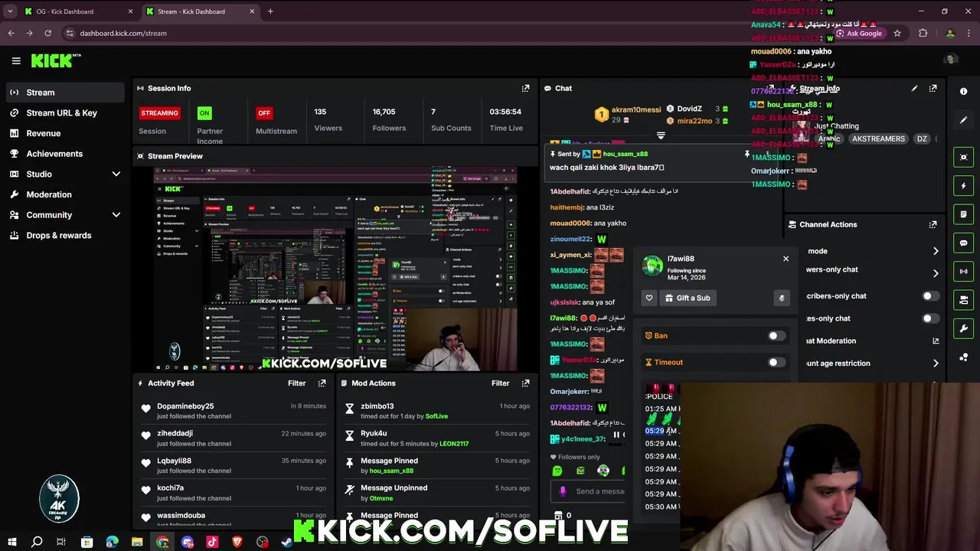Open OBS Studio from the taskbar
Viewport: 980px width, 551px height.
(263, 542)
